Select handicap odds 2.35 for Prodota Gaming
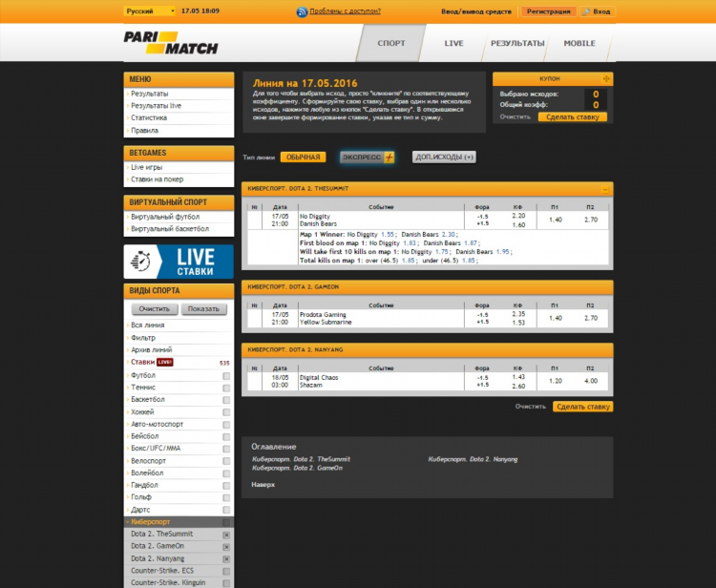 [518, 314]
